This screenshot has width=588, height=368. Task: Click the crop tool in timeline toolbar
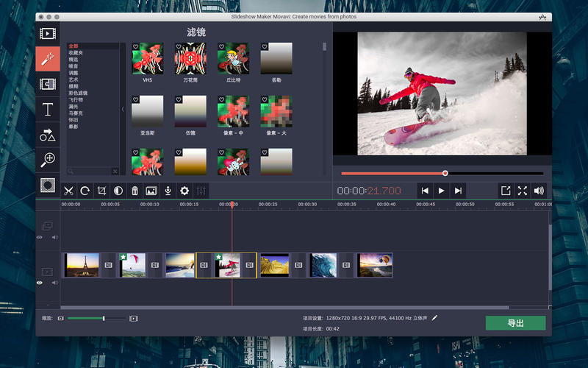(x=101, y=191)
